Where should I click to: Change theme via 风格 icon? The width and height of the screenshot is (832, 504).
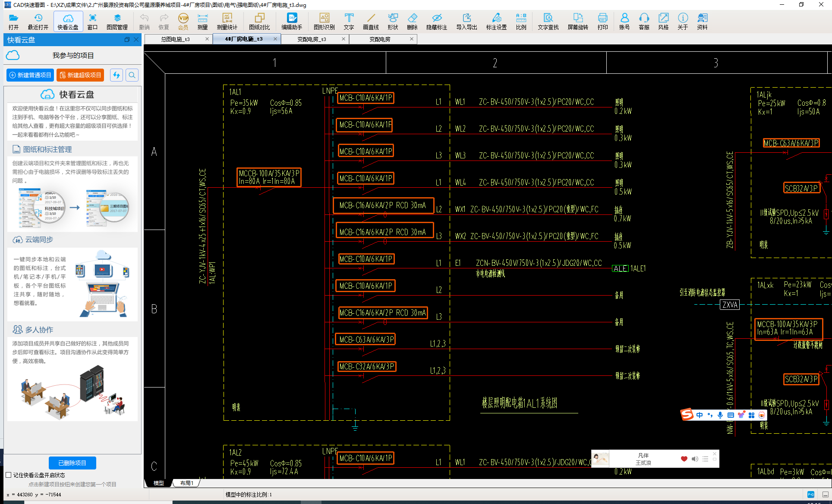tap(663, 21)
